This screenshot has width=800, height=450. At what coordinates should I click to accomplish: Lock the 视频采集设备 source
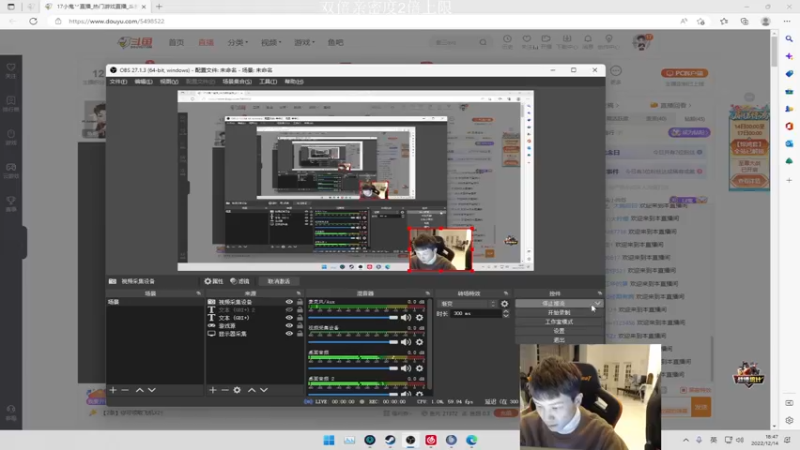pos(299,302)
